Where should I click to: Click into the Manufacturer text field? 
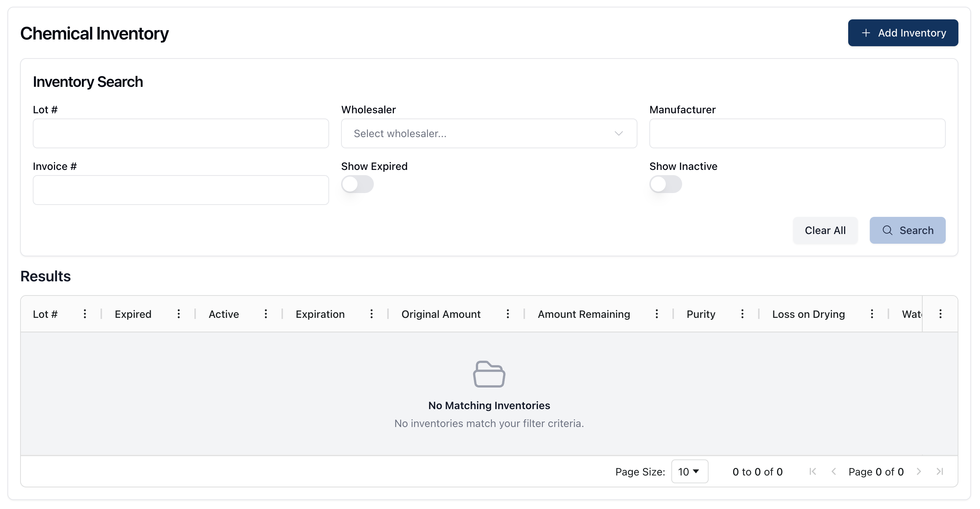797,134
